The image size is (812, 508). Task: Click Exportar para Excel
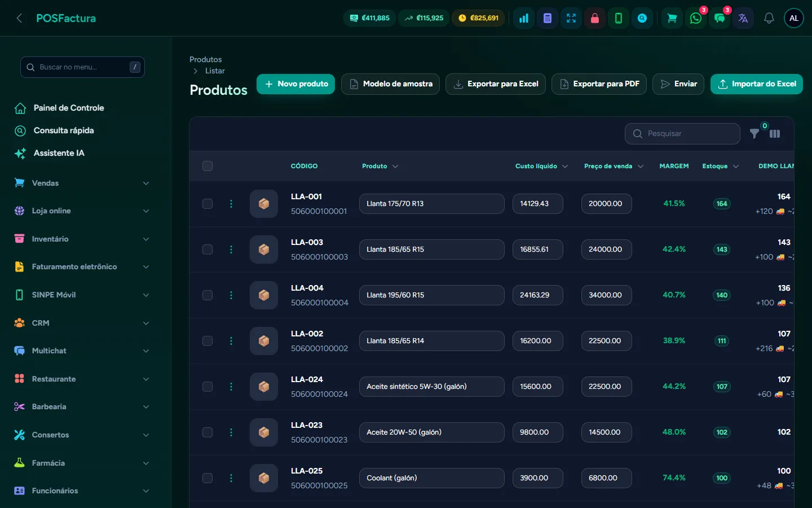click(496, 84)
